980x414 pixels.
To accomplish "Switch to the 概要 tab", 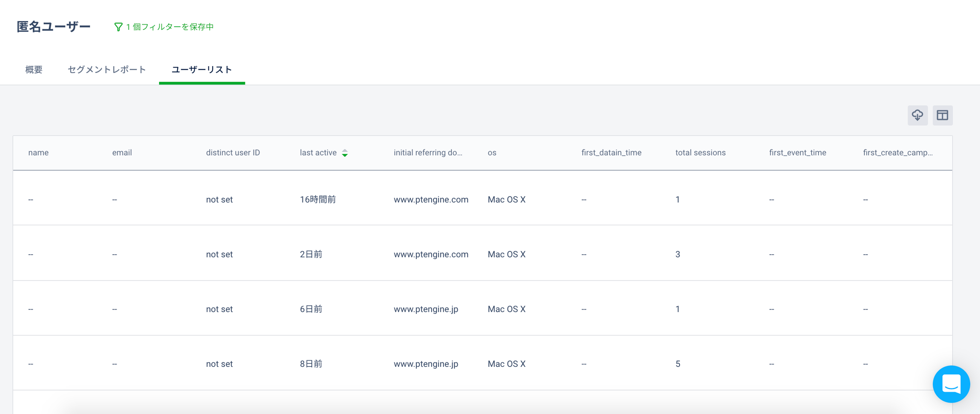I will [34, 70].
